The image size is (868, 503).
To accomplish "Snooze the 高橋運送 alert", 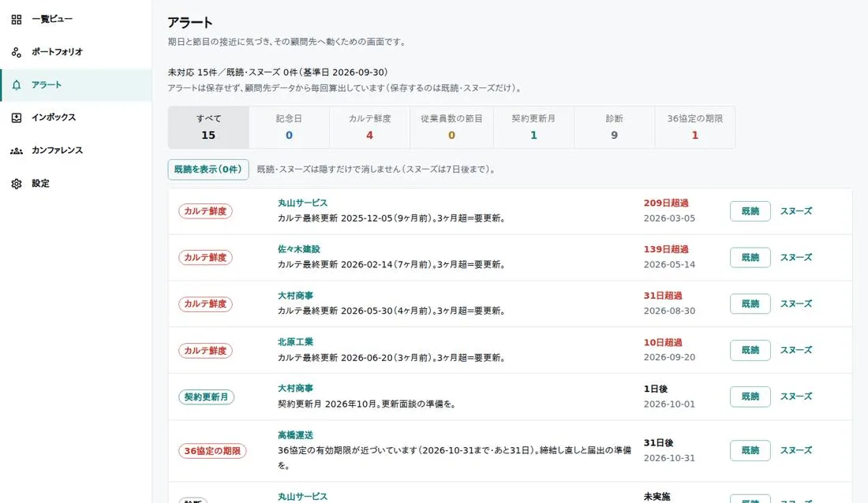I will [x=796, y=450].
